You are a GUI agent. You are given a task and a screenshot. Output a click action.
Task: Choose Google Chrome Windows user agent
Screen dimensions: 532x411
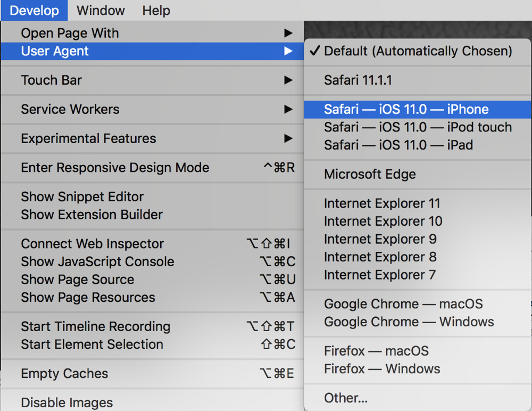[418, 322]
